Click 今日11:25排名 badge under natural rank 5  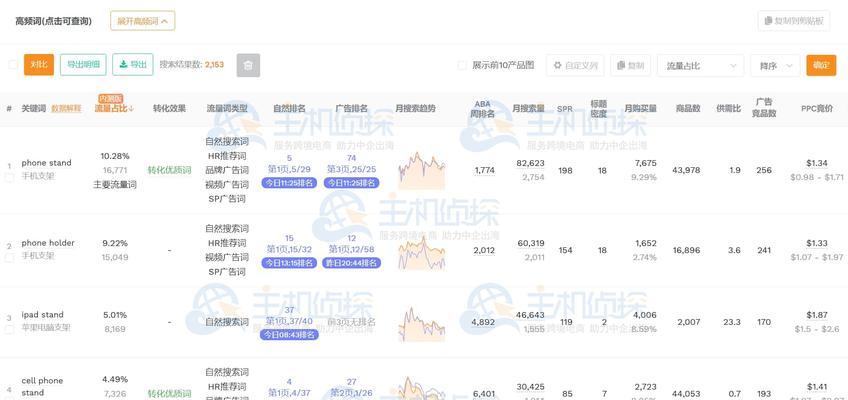coord(289,183)
